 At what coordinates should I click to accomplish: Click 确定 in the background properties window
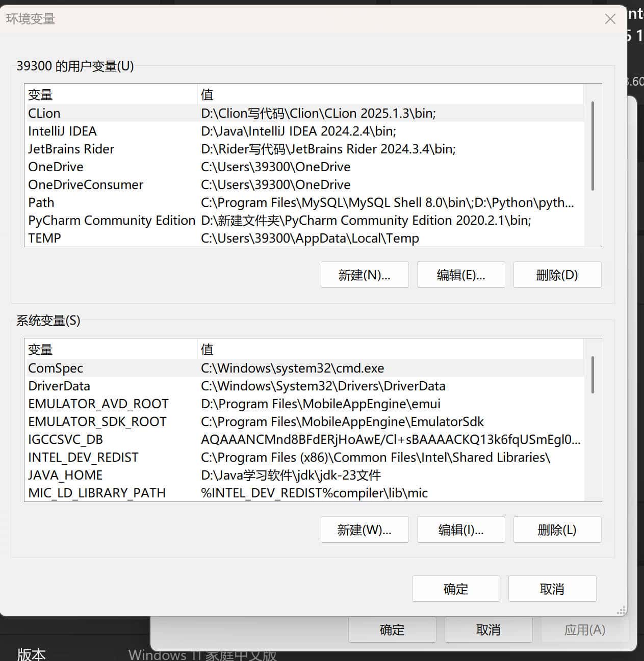pos(392,630)
